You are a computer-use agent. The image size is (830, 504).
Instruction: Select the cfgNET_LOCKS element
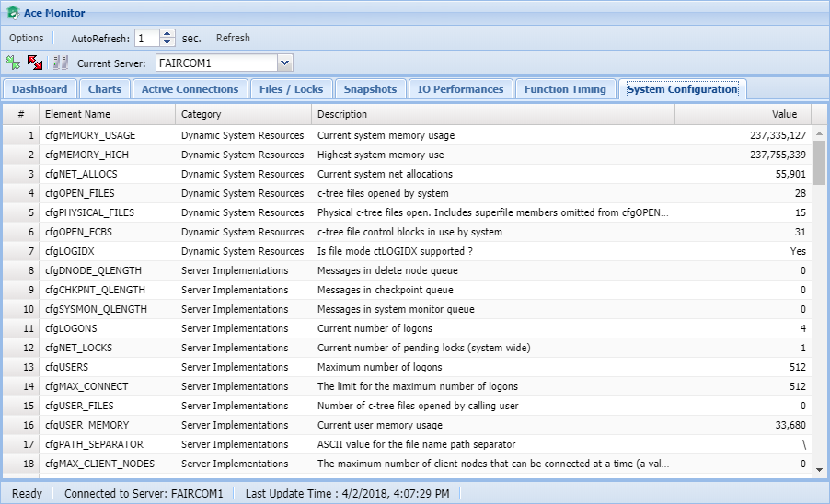point(78,348)
